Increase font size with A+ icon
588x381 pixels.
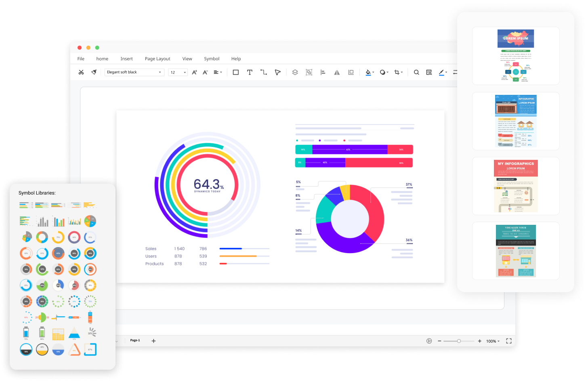(x=194, y=72)
